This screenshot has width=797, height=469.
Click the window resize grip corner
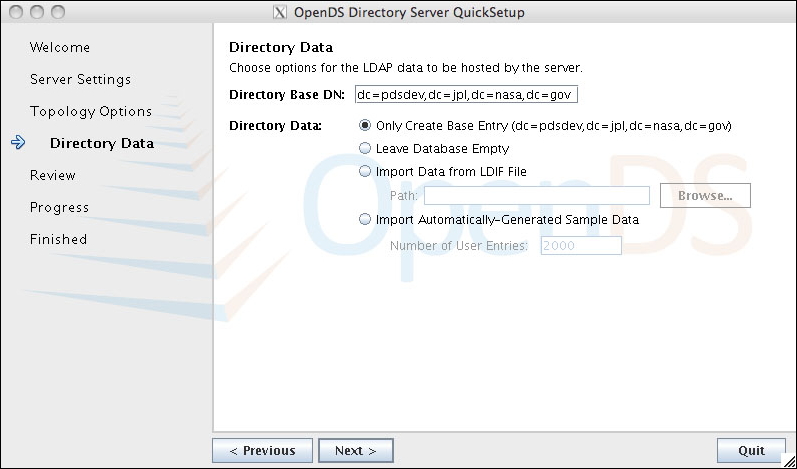788,460
